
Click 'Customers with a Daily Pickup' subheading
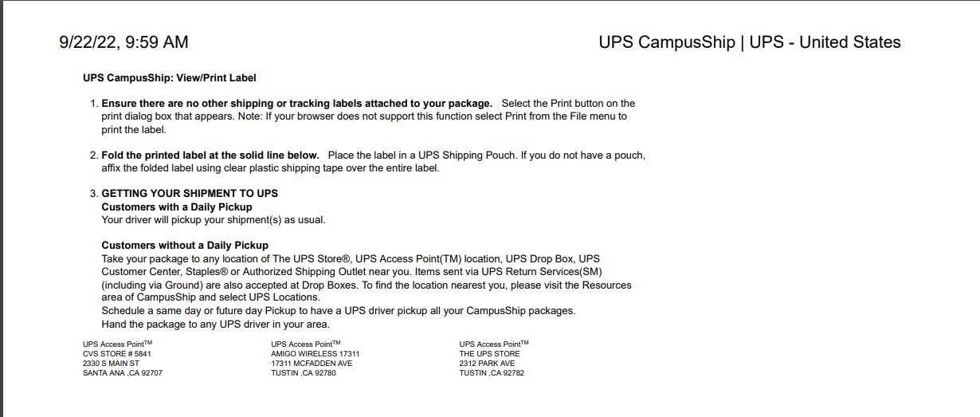click(x=177, y=207)
